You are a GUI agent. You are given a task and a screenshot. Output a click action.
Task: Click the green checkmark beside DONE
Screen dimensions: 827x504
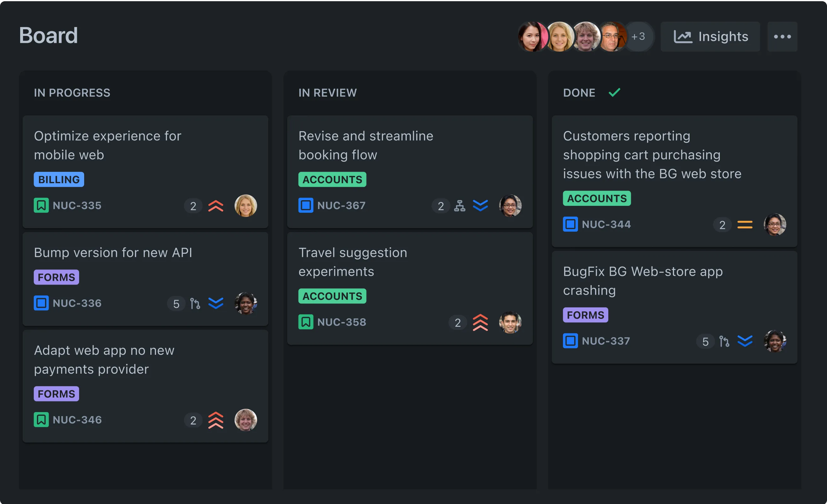(x=614, y=93)
